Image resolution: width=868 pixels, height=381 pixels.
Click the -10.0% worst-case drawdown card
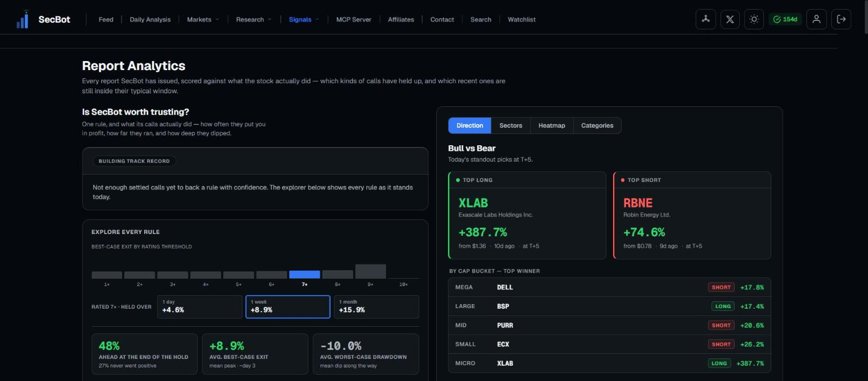366,354
